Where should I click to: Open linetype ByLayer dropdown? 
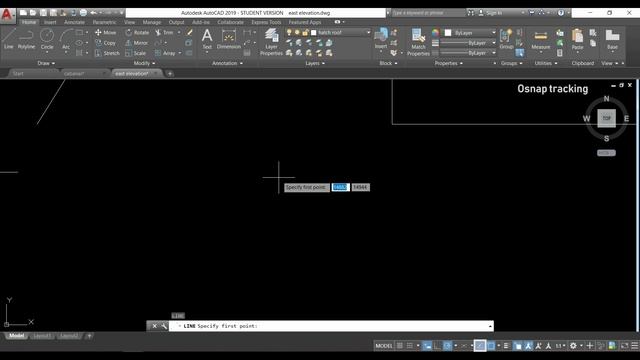coord(469,53)
